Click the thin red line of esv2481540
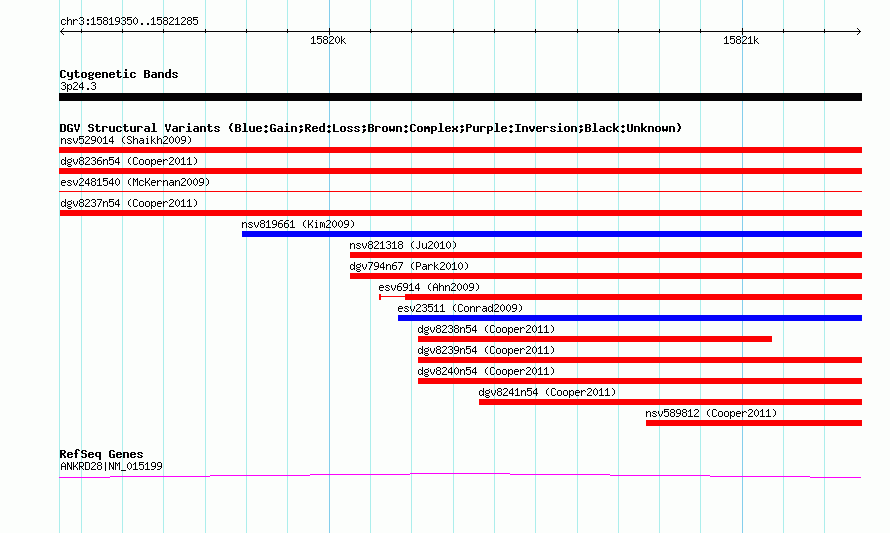The height and width of the screenshot is (533, 890). 460,192
